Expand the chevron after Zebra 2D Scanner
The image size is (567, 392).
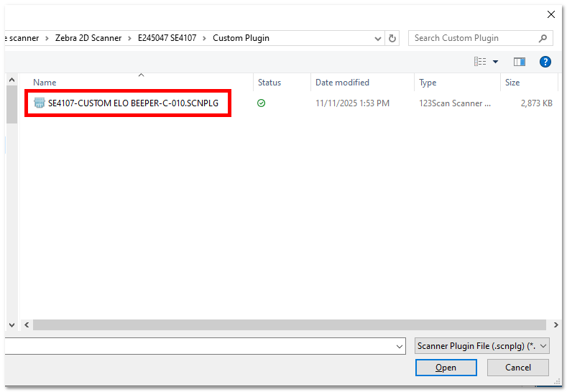129,38
